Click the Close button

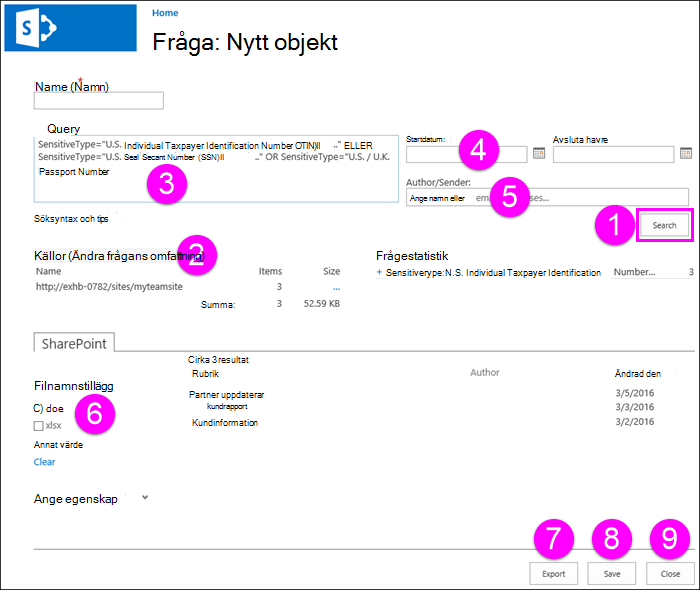tap(670, 573)
